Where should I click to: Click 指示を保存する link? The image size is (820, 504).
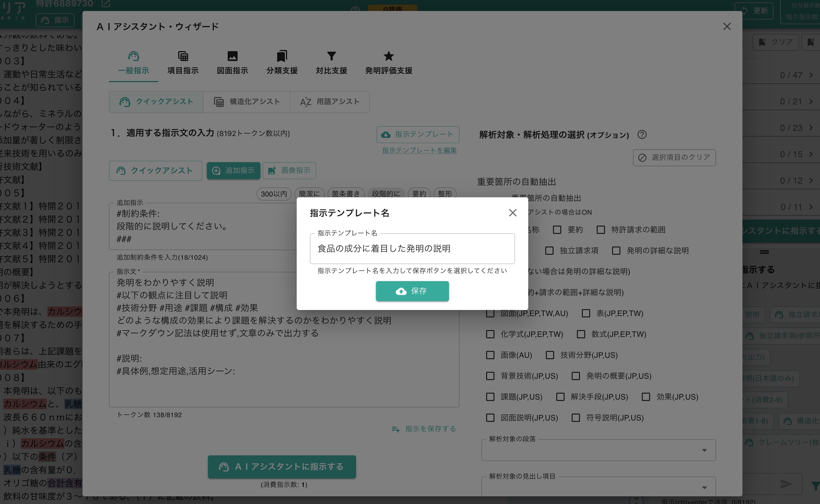tap(424, 429)
